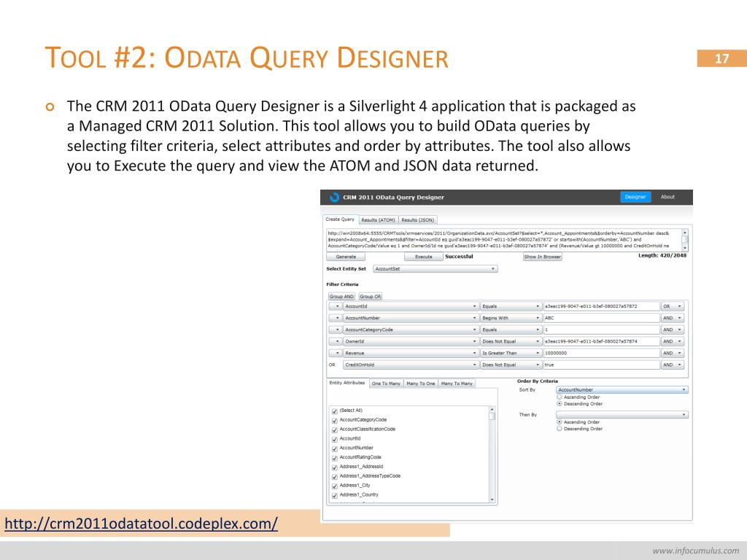Uncheck the AccountNumber attribute checkbox
The height and width of the screenshot is (560, 747).
tap(334, 448)
